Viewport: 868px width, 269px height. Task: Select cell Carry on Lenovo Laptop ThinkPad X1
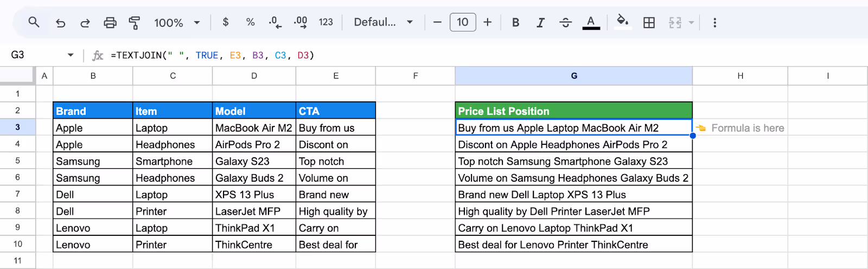click(574, 228)
